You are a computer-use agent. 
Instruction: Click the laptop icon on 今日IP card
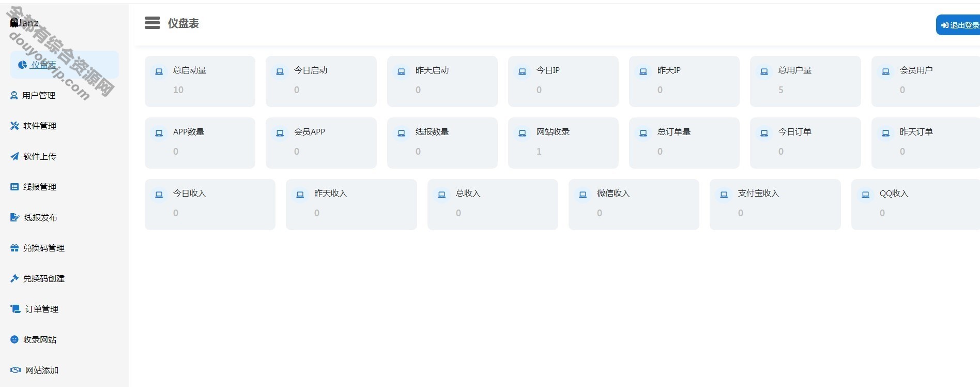(x=523, y=71)
